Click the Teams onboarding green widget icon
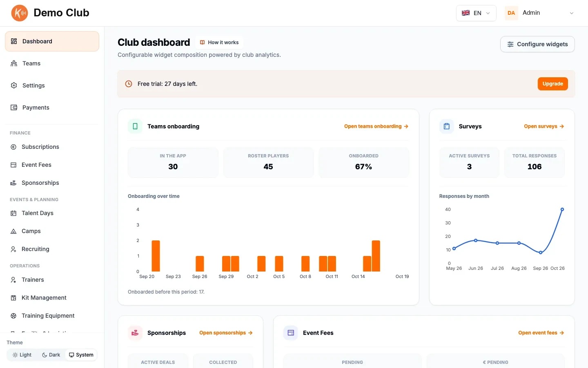Image resolution: width=588 pixels, height=368 pixels. coord(135,126)
